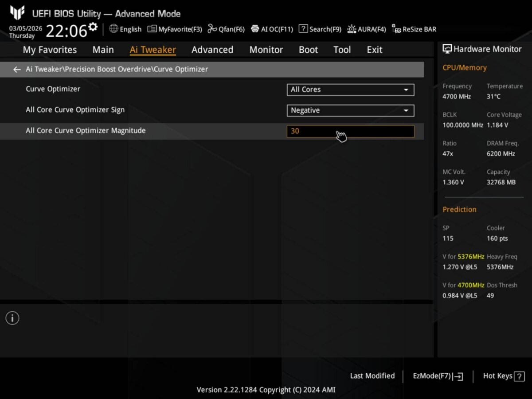This screenshot has height=399, width=532.
Task: Launch AI OC overclocking tool
Action: (272, 29)
